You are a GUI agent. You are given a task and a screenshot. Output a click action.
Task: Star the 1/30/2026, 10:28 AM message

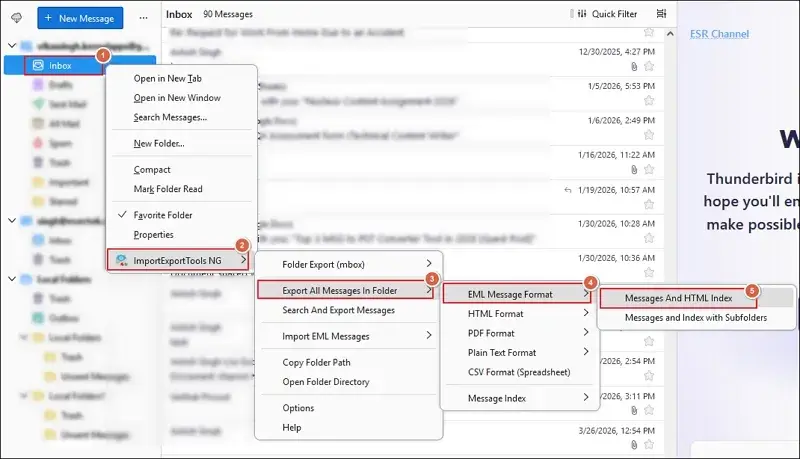pos(649,238)
